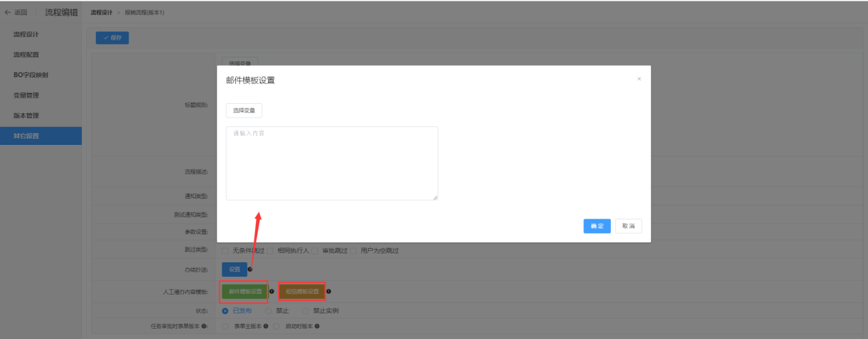Screen dimensions: 868x339
Task: Click the 选择变量 button behind the dialog
Action: pos(239,62)
